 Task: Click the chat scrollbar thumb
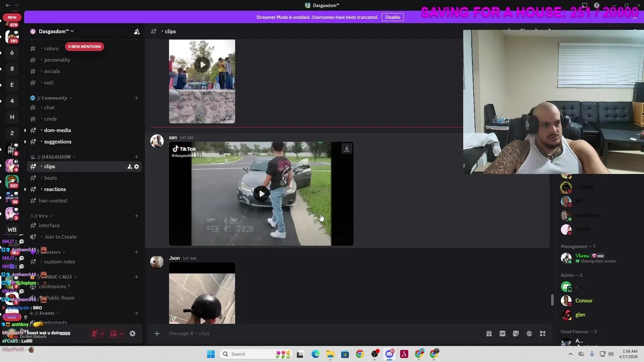point(552,300)
